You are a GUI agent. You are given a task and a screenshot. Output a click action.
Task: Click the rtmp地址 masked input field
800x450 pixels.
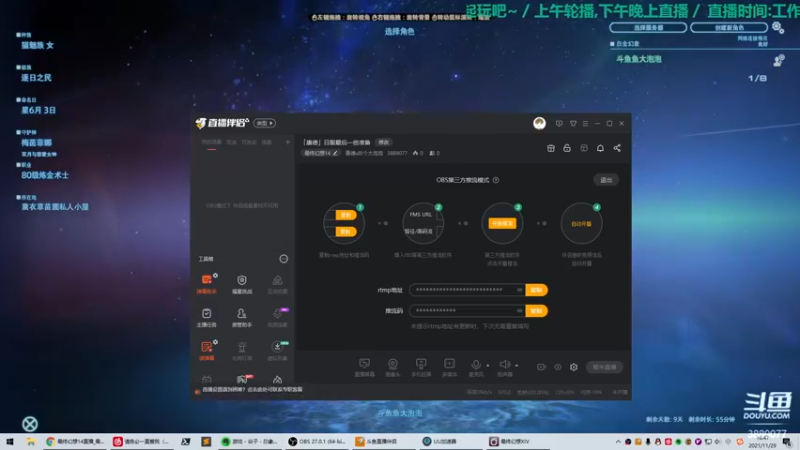(468, 290)
